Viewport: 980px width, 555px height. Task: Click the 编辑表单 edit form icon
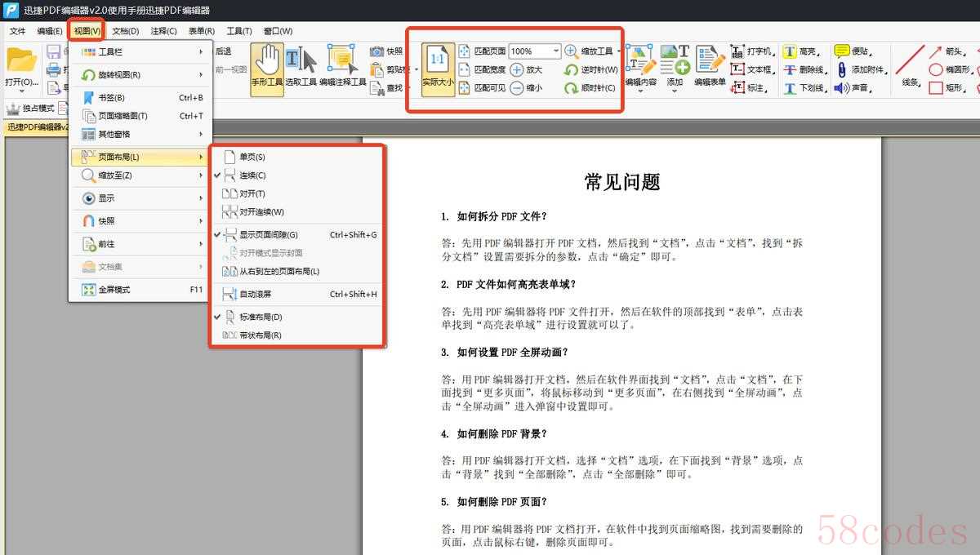pos(710,60)
